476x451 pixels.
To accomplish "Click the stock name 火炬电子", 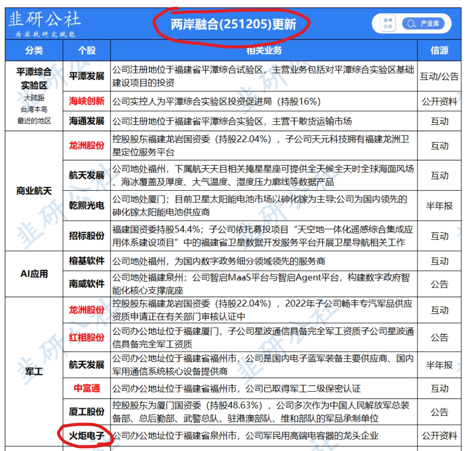I will (87, 436).
